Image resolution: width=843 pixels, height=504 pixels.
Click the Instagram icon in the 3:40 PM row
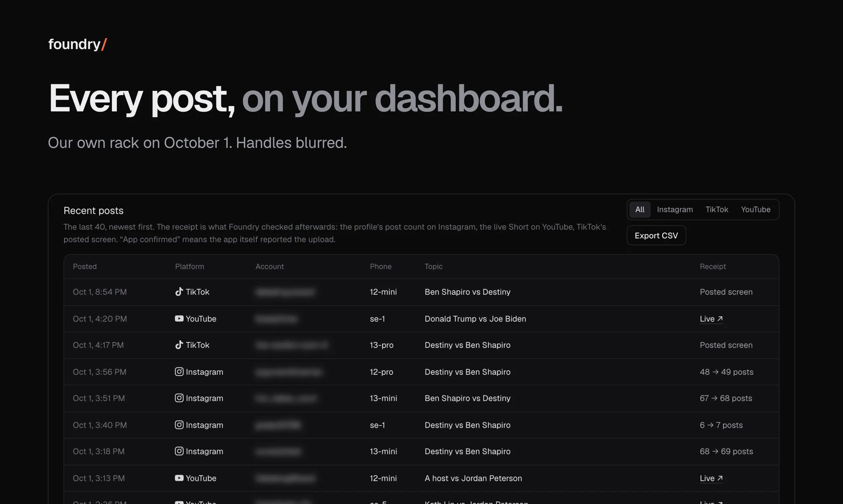click(x=179, y=425)
